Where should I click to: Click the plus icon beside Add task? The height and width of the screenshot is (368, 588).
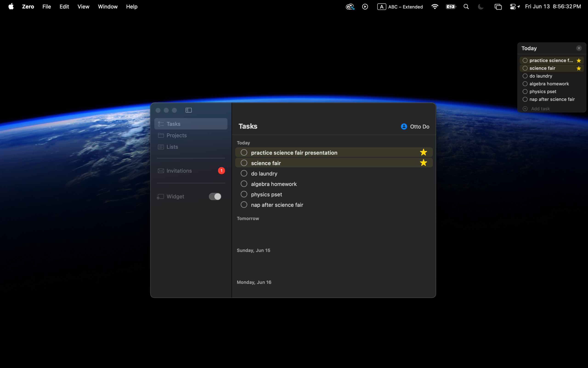[x=525, y=109]
